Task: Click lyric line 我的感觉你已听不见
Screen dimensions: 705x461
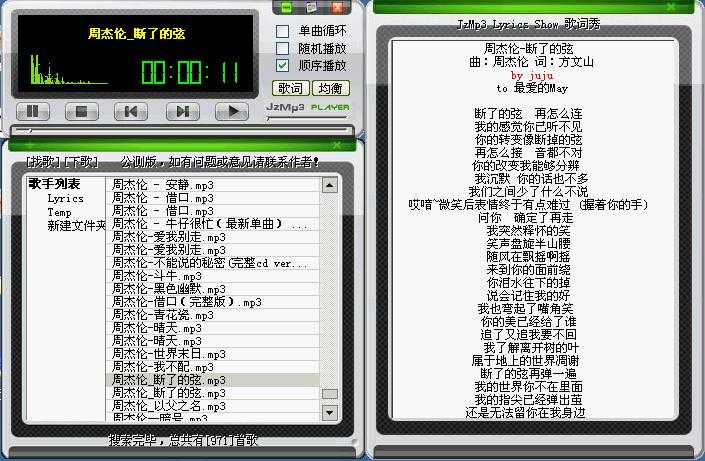Action: coord(528,126)
